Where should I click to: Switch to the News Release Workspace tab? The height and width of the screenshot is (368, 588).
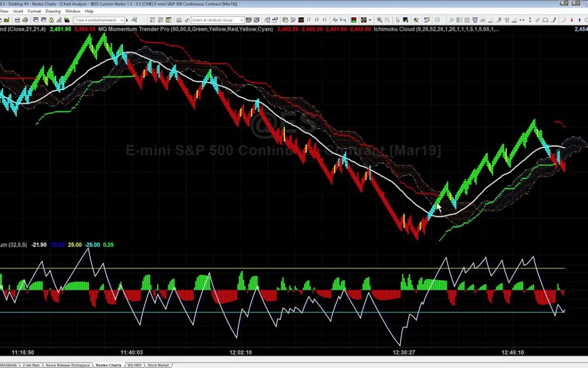click(x=68, y=365)
